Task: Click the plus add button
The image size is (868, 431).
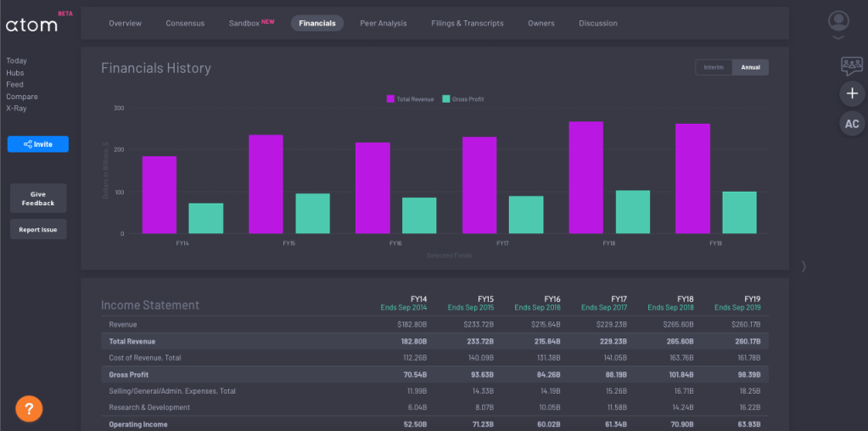Action: pyautogui.click(x=852, y=93)
